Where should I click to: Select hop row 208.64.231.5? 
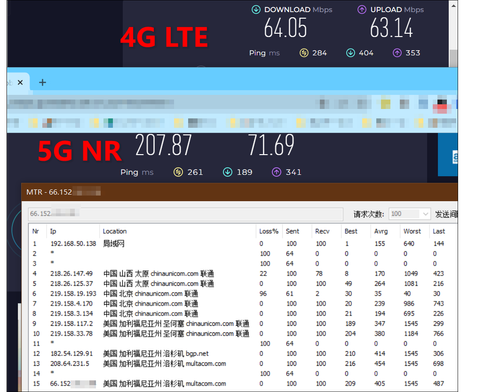click(x=243, y=364)
